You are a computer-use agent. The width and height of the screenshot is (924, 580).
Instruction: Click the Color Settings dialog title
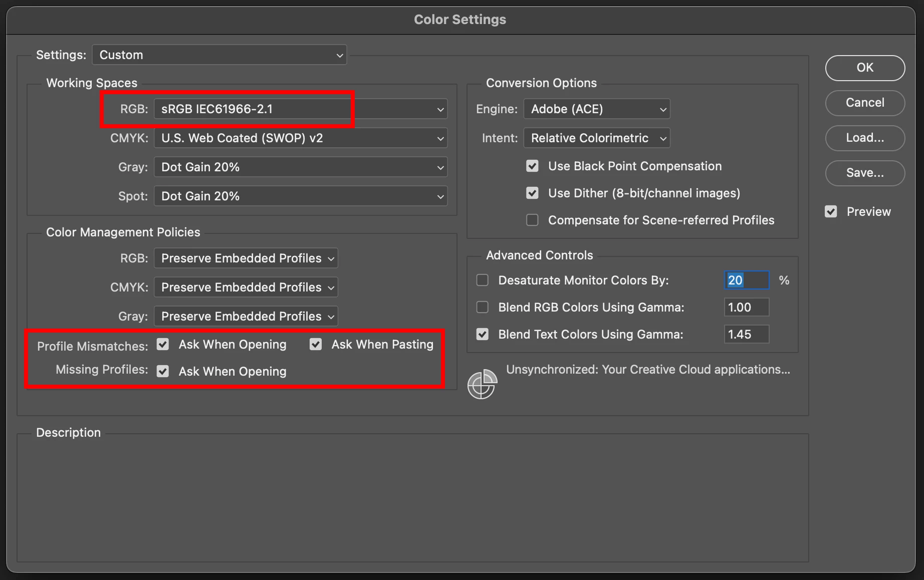point(460,20)
